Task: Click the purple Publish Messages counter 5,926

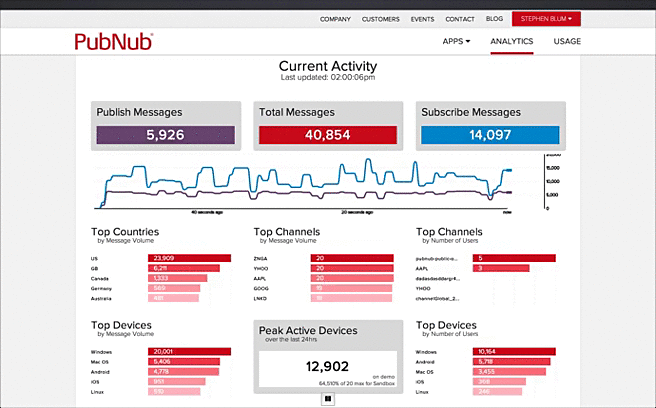Action: coord(165,135)
